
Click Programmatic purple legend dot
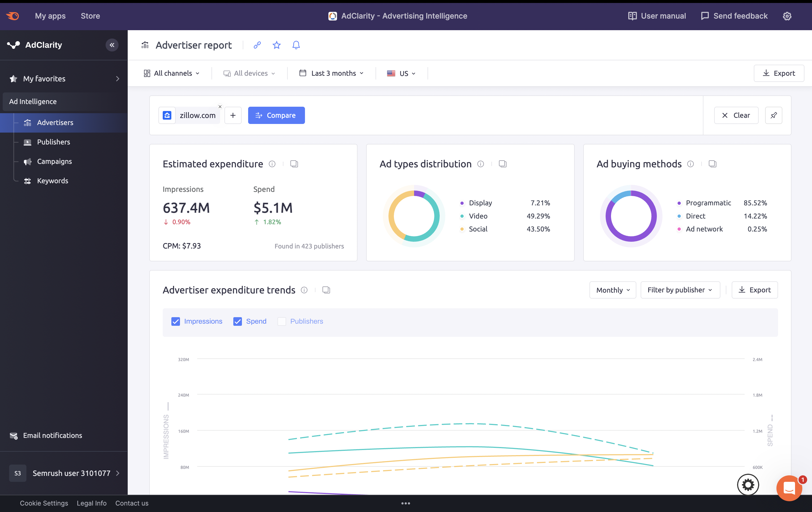point(679,203)
